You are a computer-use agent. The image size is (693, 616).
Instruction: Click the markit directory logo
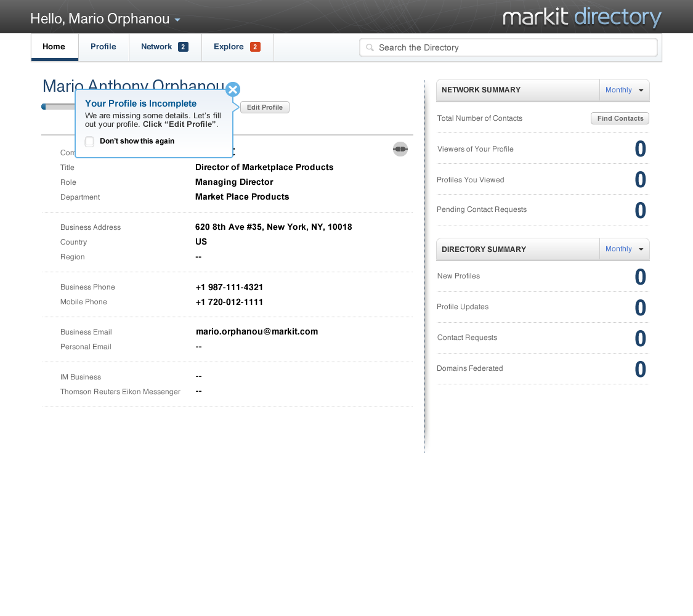point(582,18)
